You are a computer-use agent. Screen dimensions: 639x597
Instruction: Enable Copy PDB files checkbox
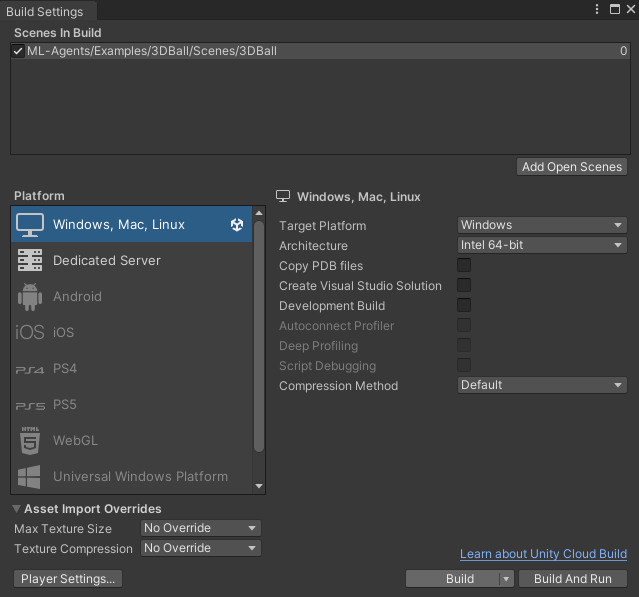464,265
